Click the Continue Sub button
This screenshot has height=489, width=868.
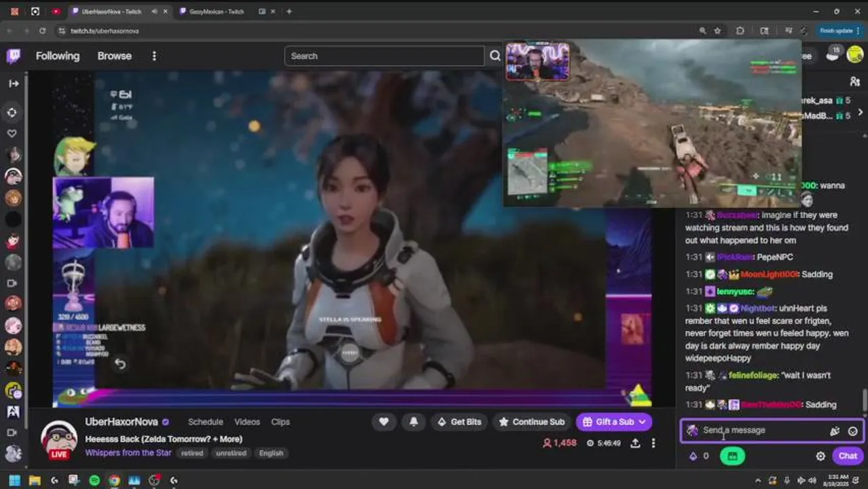click(x=532, y=422)
